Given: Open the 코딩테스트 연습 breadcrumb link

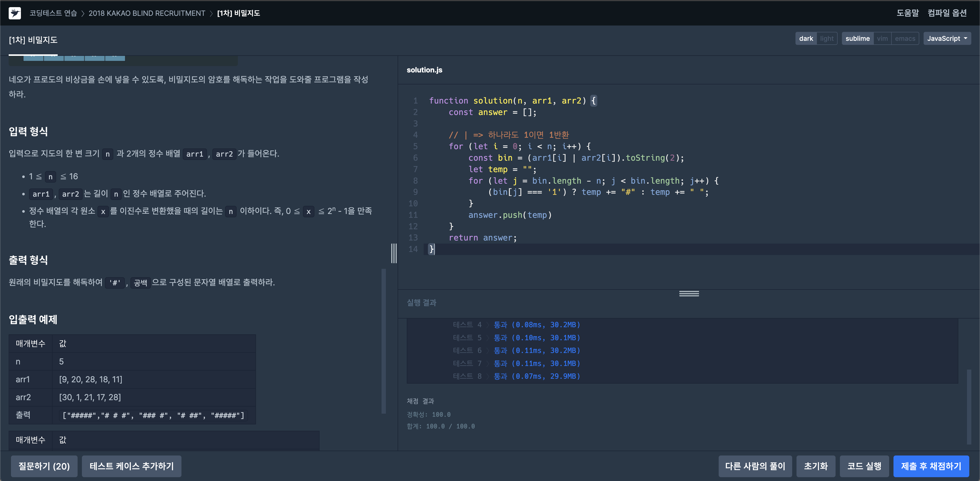Looking at the screenshot, I should tap(53, 13).
